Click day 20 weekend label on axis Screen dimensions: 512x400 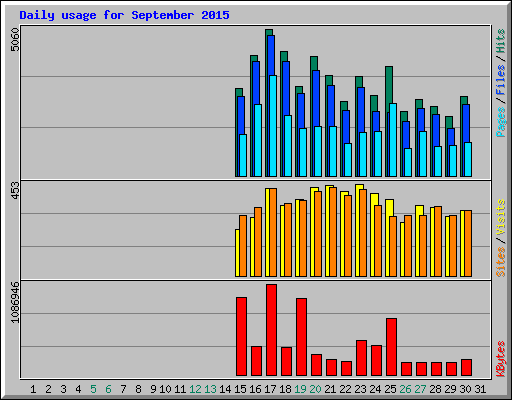[x=315, y=389]
